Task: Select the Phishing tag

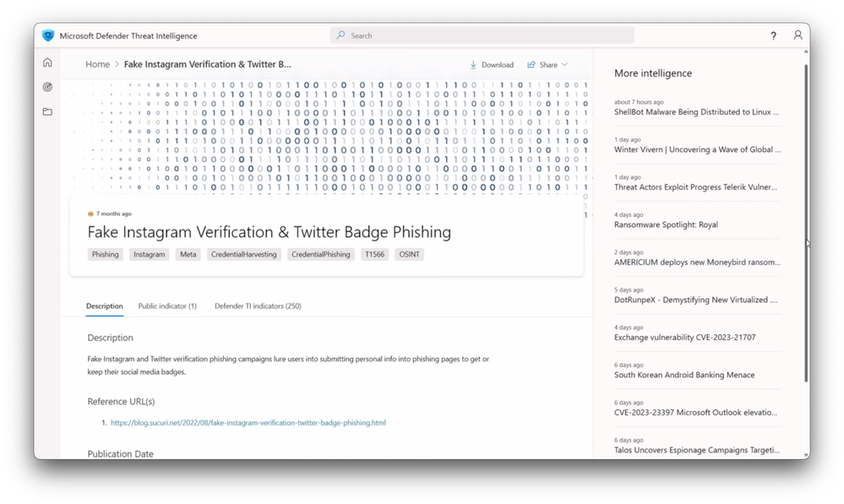Action: coord(105,254)
